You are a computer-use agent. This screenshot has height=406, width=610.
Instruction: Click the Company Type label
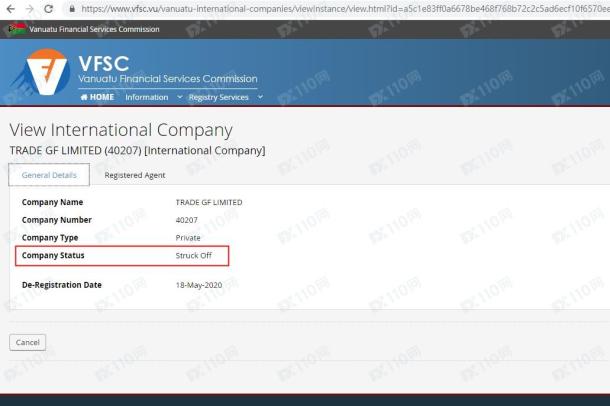(x=50, y=238)
